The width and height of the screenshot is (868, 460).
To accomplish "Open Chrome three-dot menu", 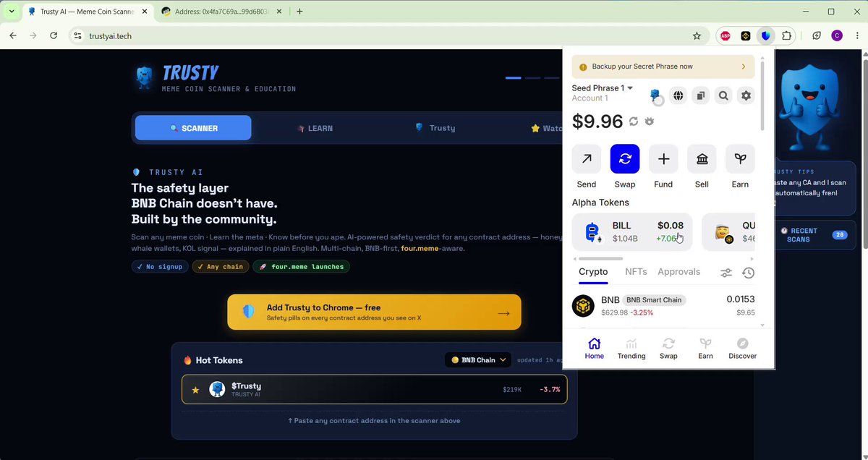I will click(857, 35).
